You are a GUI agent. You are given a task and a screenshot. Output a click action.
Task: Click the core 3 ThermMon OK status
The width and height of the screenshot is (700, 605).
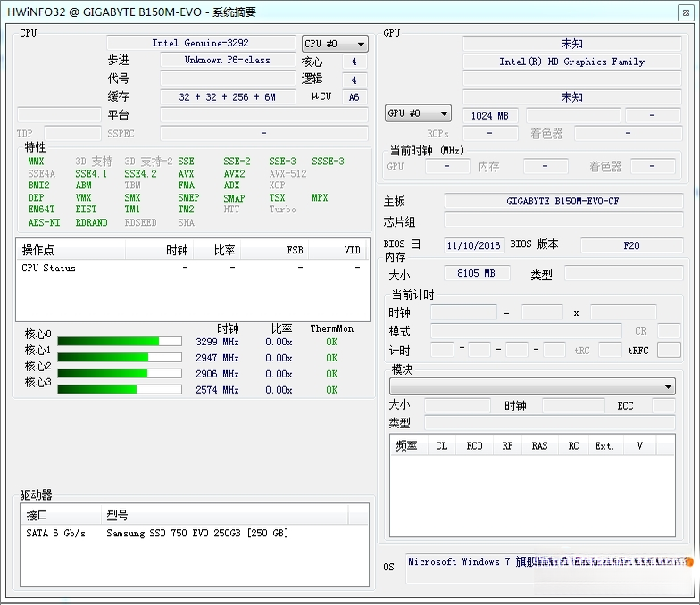point(332,390)
